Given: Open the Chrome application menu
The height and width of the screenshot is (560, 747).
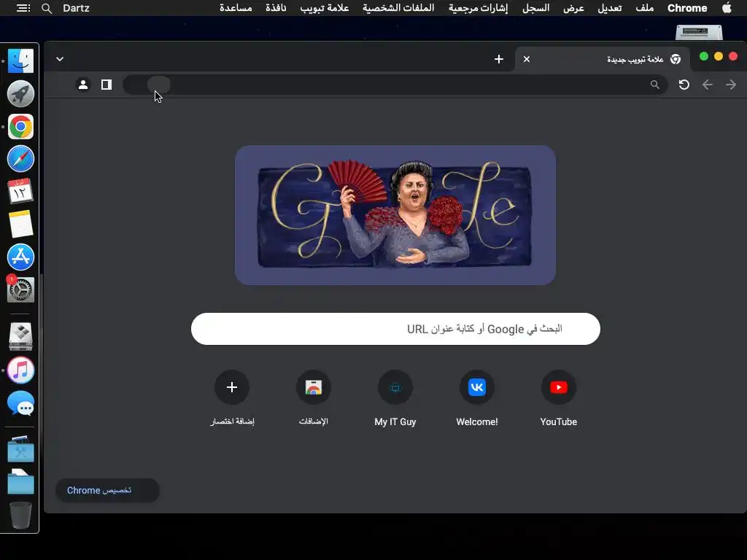Looking at the screenshot, I should click(x=687, y=8).
